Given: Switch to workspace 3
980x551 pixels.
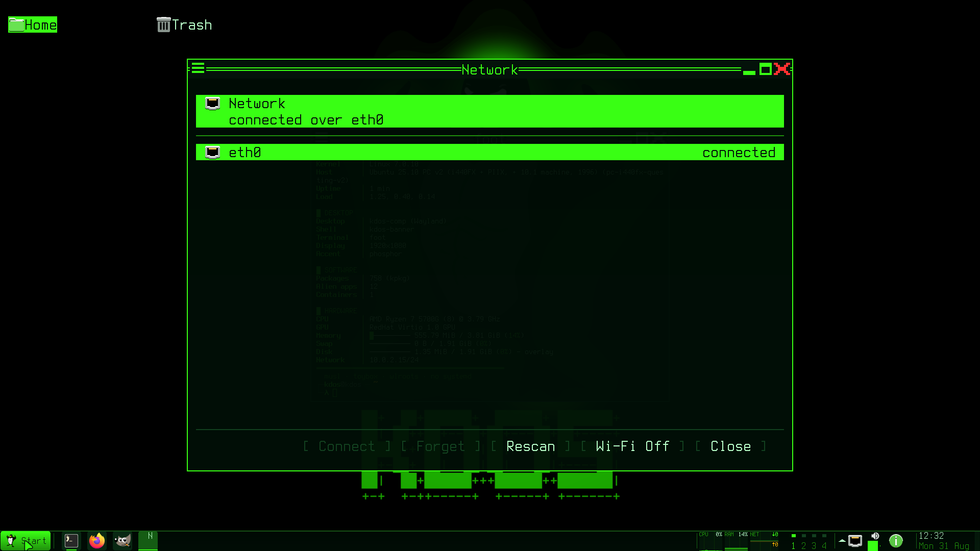Looking at the screenshot, I should pos(814,542).
